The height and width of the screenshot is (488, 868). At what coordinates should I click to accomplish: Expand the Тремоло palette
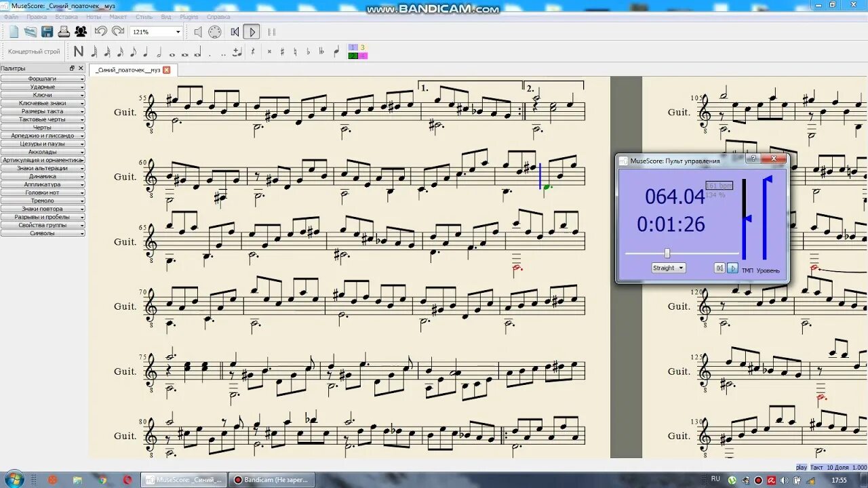click(43, 201)
